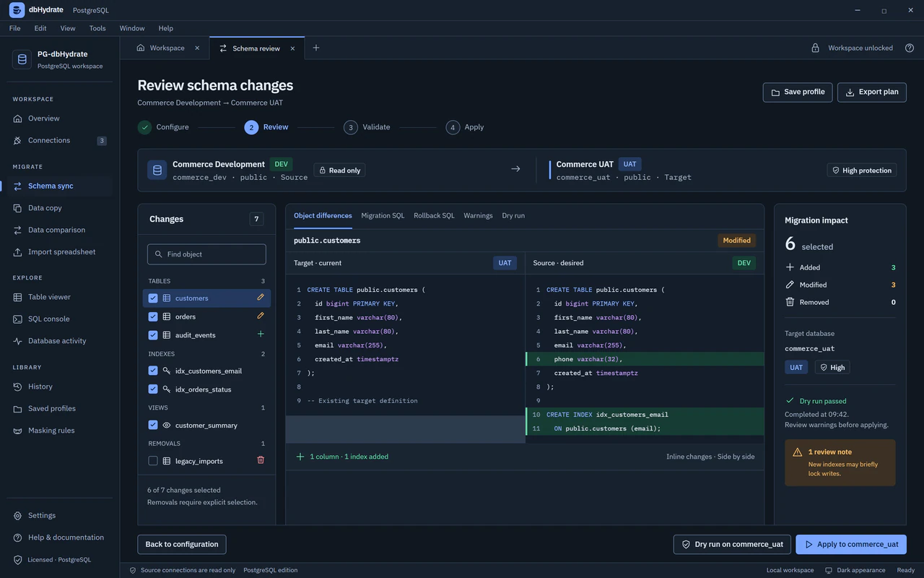The width and height of the screenshot is (924, 578).
Task: Uncheck the audit_events checkbox
Action: point(153,335)
